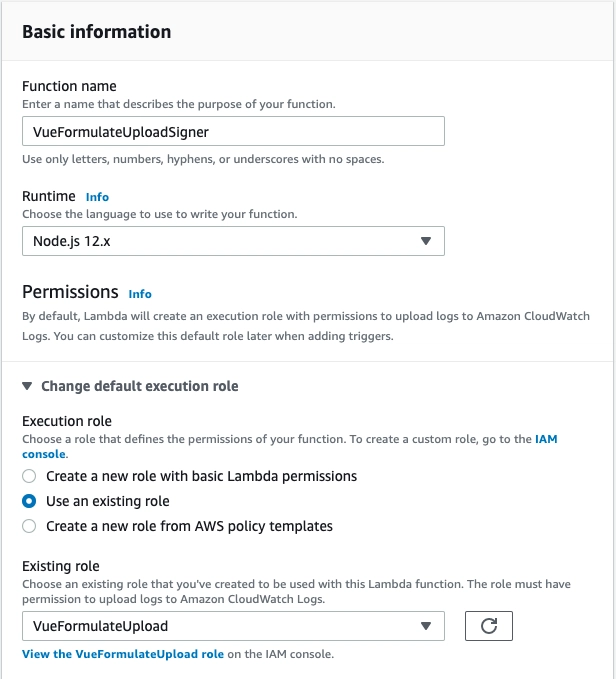
Task: Click the Function name label
Action: tap(69, 86)
